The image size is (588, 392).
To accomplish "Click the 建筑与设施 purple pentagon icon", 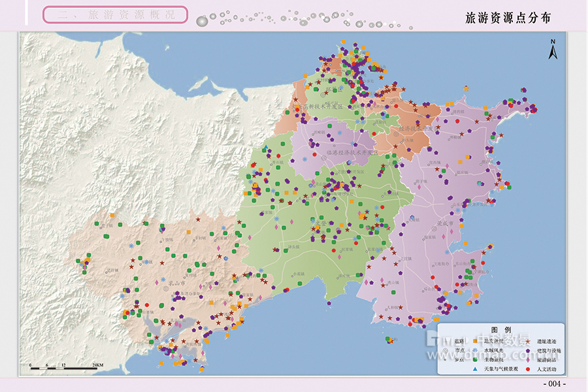I will pos(527,350).
